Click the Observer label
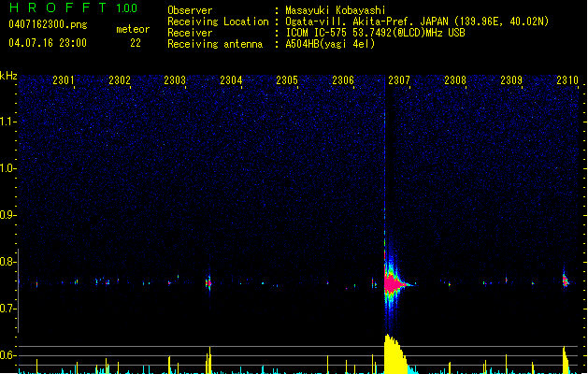The height and width of the screenshot is (374, 588). coord(190,10)
